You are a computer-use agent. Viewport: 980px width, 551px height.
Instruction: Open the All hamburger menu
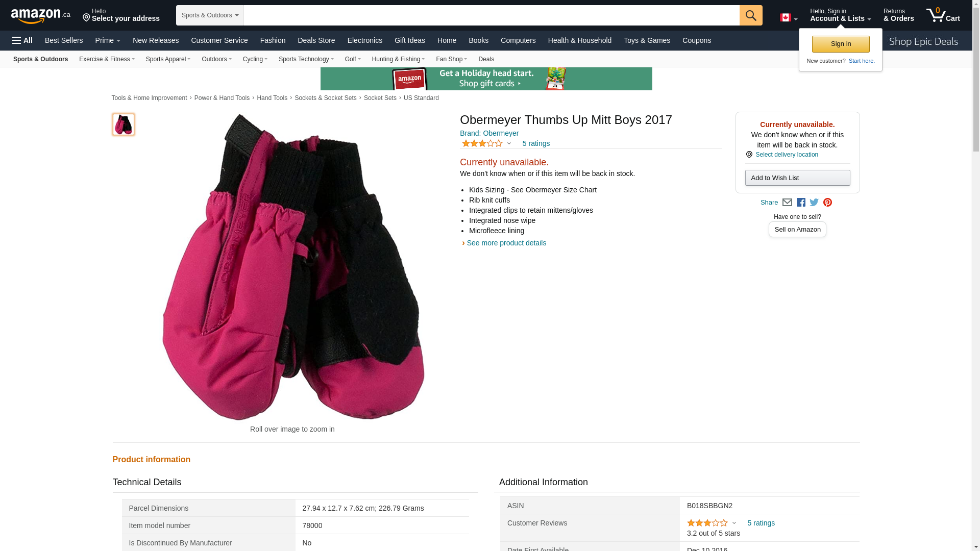point(22,40)
